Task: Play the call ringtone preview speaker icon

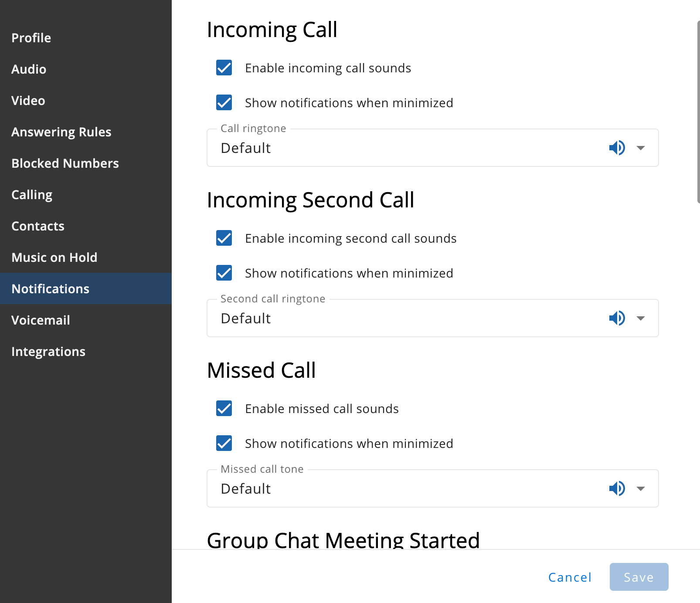Action: pyautogui.click(x=617, y=148)
